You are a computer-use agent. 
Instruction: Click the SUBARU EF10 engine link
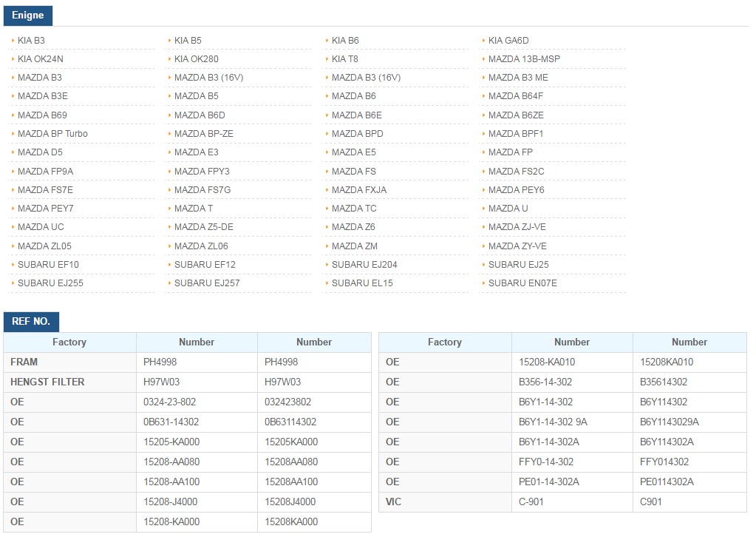tap(48, 264)
